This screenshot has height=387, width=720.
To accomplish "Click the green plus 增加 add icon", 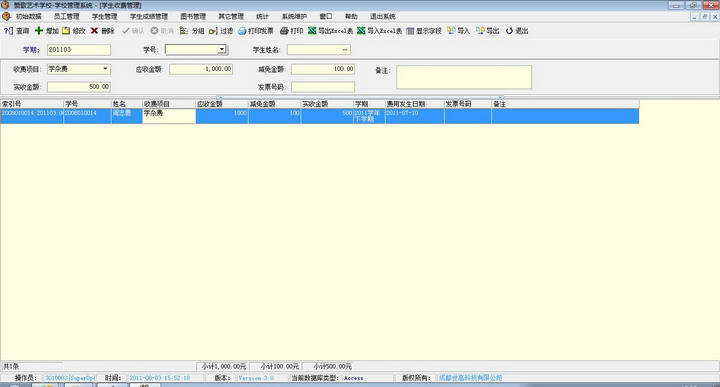I will [39, 31].
